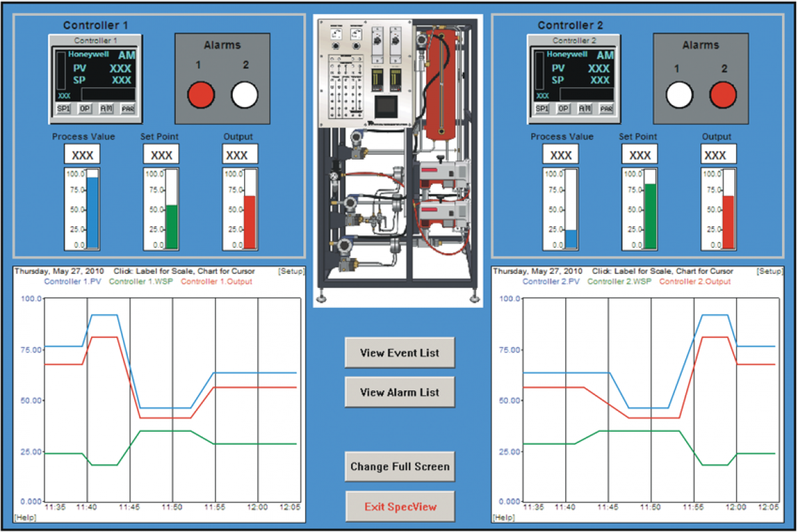The image size is (798, 532).
Task: Click SP1 button on Controller 1 faceplate
Action: tap(63, 108)
